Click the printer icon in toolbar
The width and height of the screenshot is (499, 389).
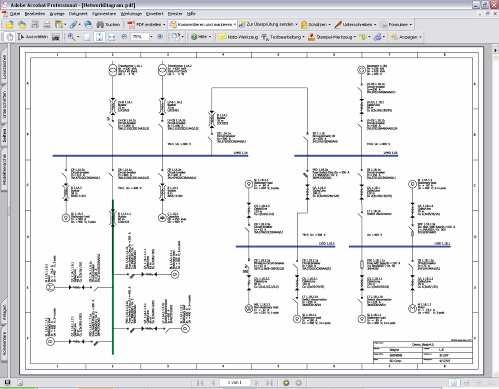(x=47, y=24)
